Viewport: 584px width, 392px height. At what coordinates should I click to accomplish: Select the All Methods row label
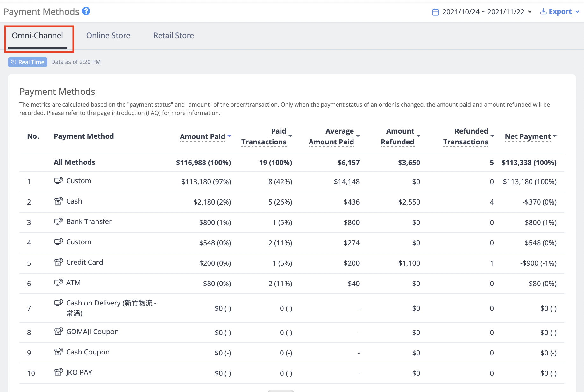tap(75, 162)
